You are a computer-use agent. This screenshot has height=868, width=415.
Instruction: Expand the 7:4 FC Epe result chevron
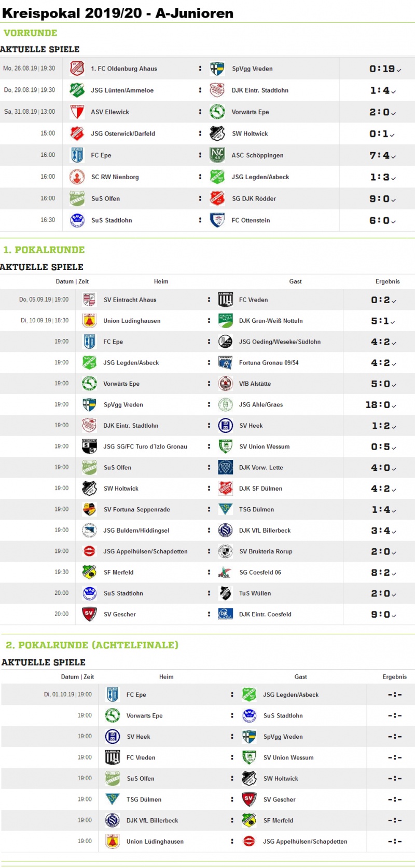(394, 156)
